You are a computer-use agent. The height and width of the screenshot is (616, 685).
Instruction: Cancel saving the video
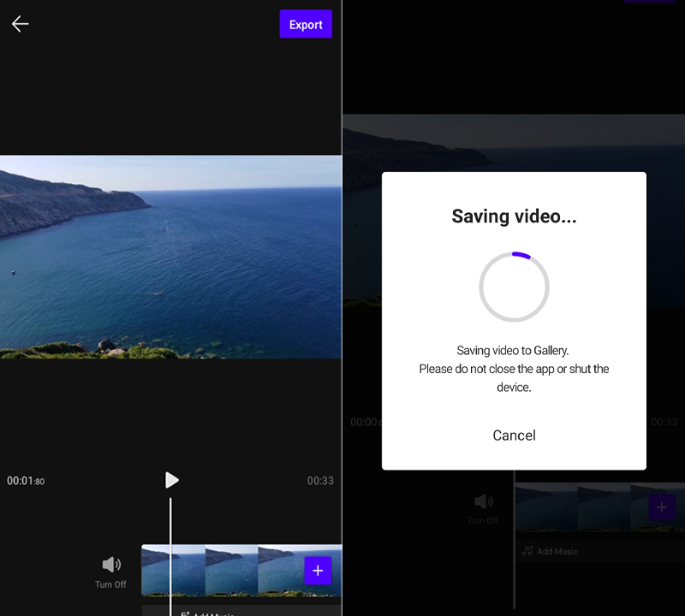point(514,435)
